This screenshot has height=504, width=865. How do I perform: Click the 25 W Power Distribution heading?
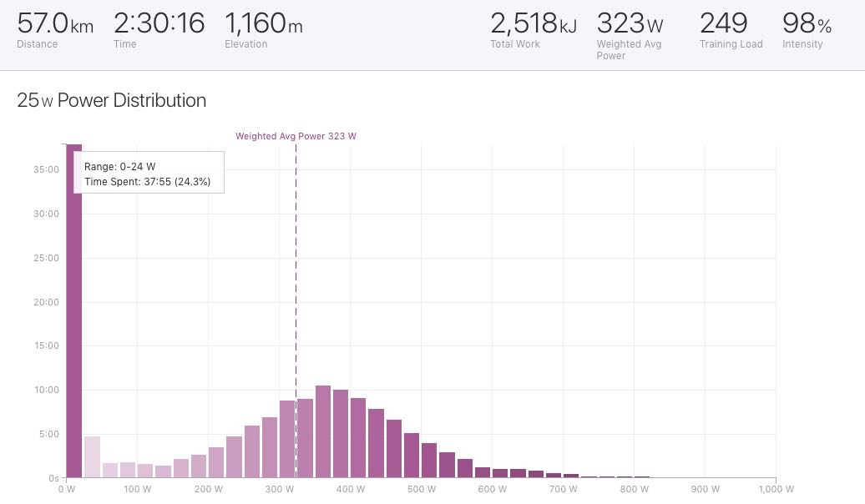click(111, 101)
